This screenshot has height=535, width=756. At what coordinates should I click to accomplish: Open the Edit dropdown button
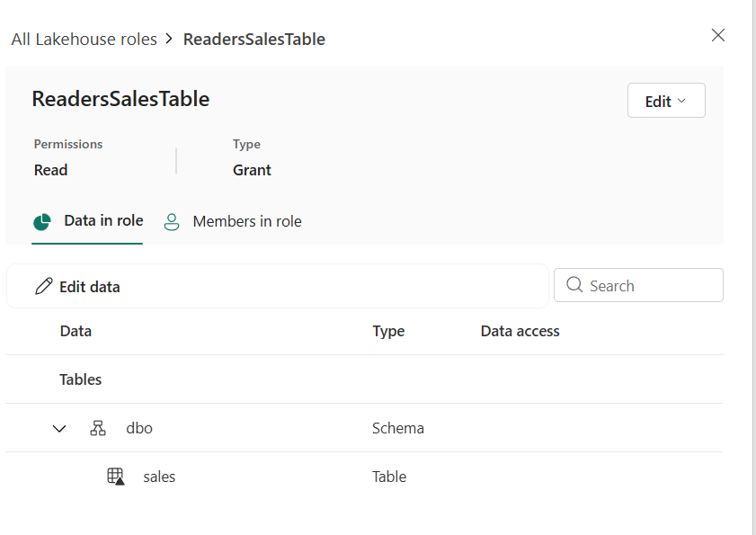(x=666, y=101)
